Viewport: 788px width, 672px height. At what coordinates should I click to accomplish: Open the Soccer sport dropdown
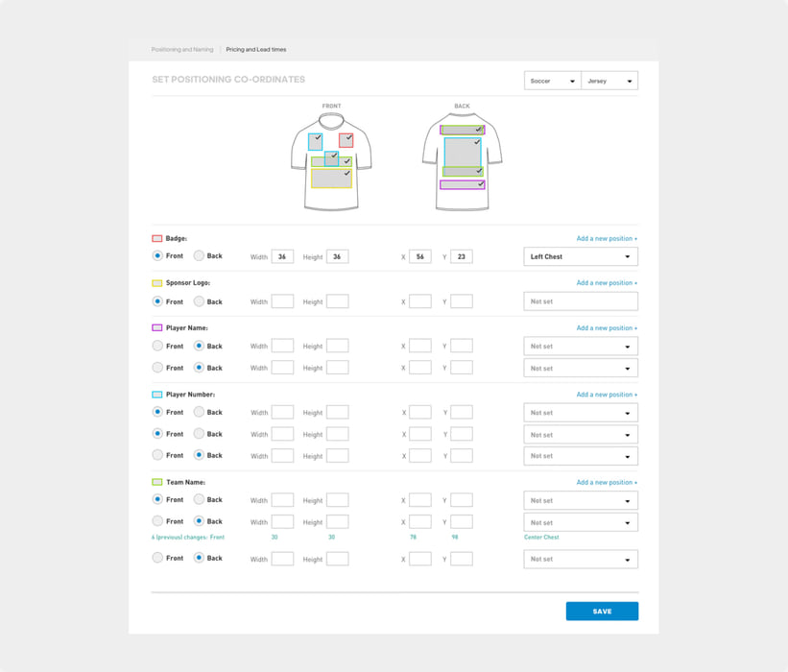pyautogui.click(x=552, y=81)
